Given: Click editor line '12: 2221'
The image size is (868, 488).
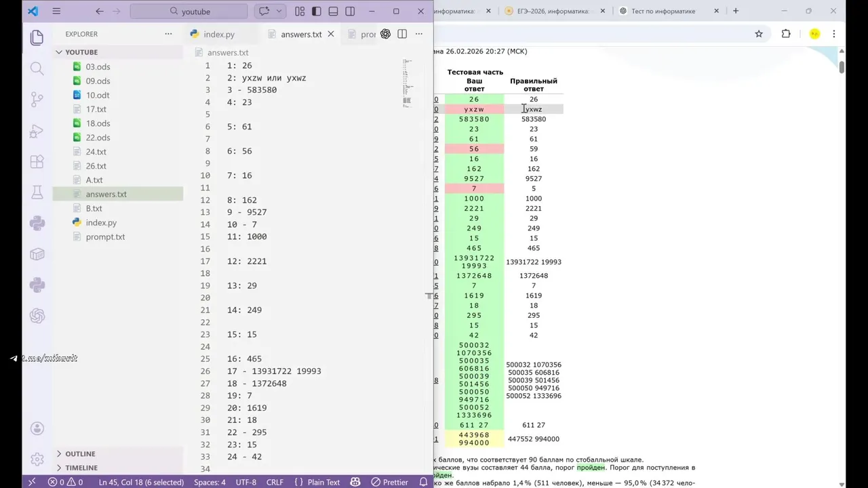Looking at the screenshot, I should pos(247,261).
